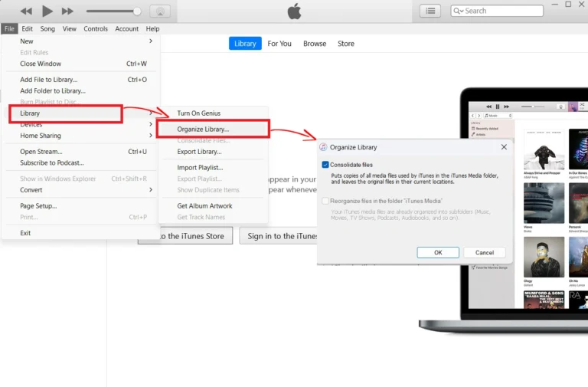Screen dimensions: 588x387
Task: Click Recently Added in MacBook sidebar image
Action: pyautogui.click(x=486, y=129)
